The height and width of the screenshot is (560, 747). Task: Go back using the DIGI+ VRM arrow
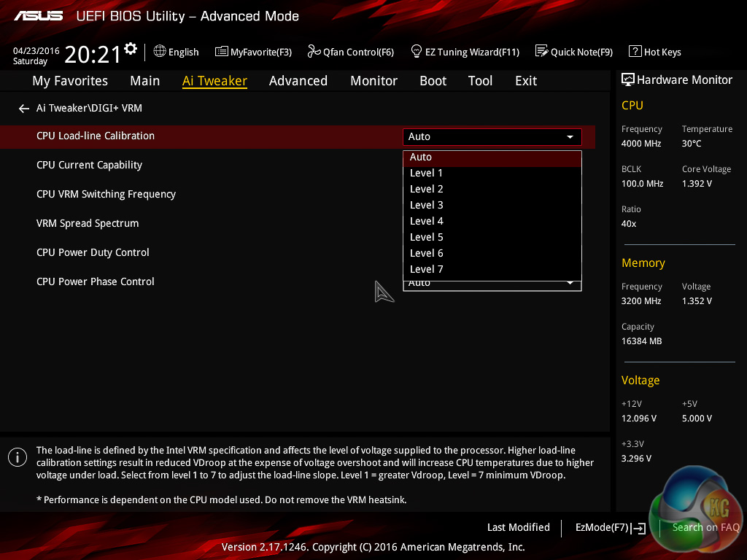[x=24, y=109]
